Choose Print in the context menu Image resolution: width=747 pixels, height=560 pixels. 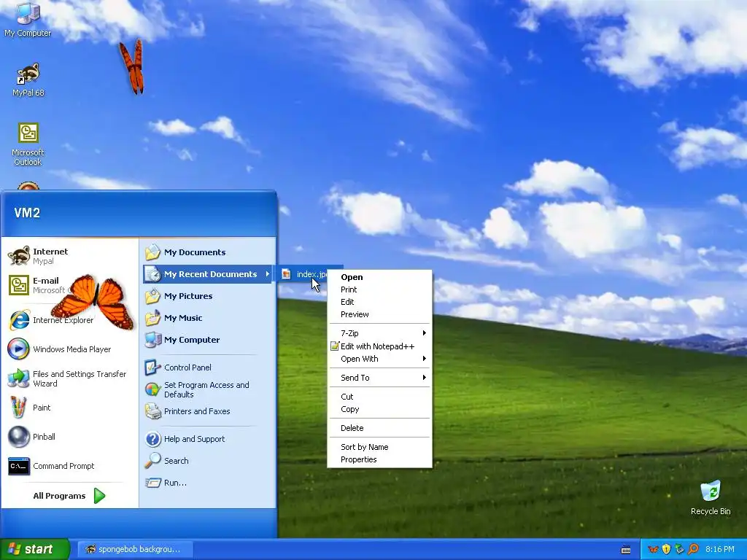coord(379,289)
